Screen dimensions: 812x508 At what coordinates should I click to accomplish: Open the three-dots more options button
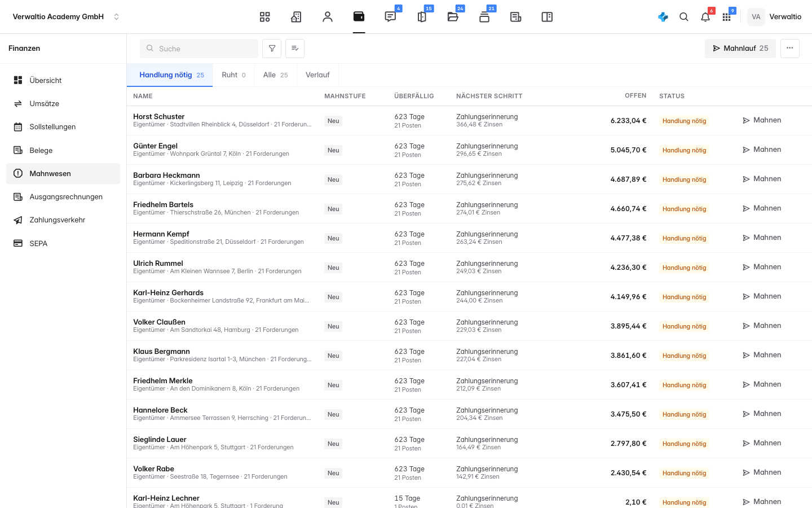pos(790,49)
